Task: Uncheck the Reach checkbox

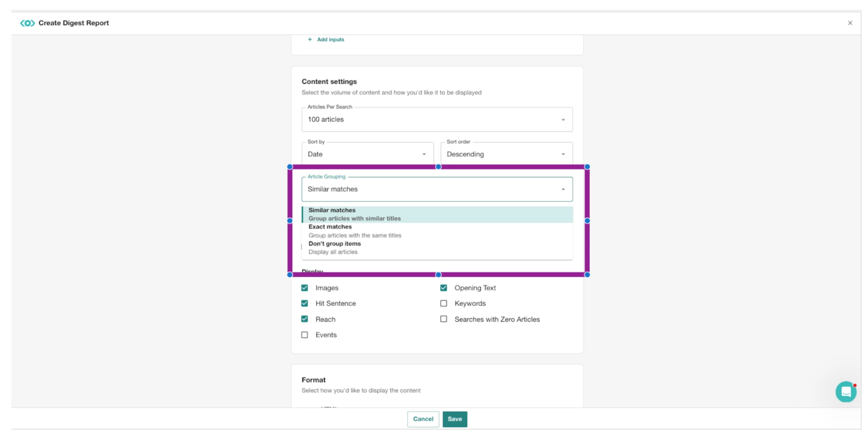Action: pos(305,319)
